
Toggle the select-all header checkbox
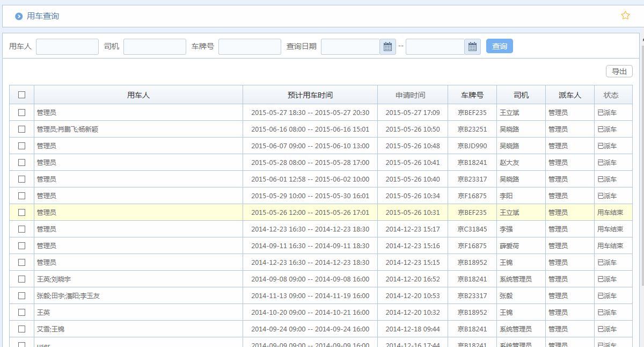click(21, 95)
